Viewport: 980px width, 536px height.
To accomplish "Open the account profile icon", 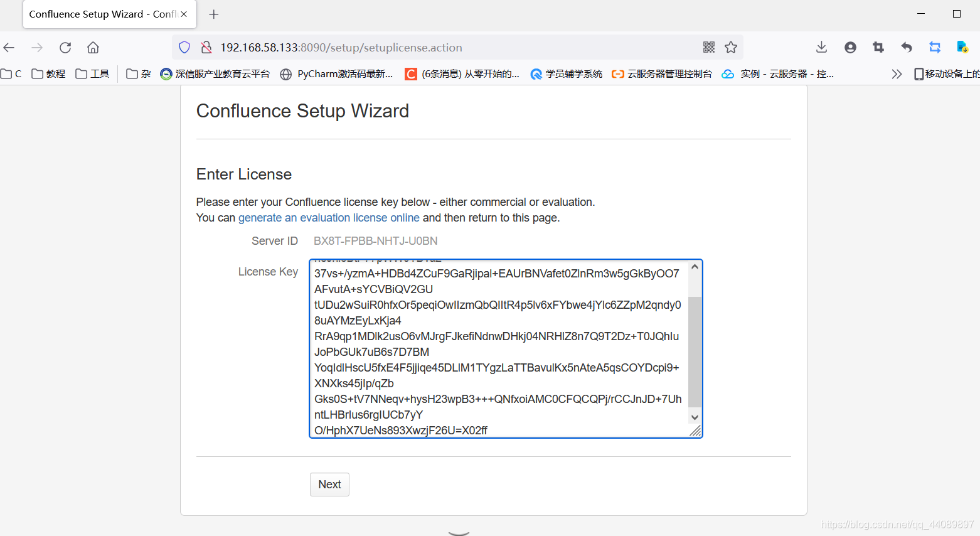I will click(850, 47).
